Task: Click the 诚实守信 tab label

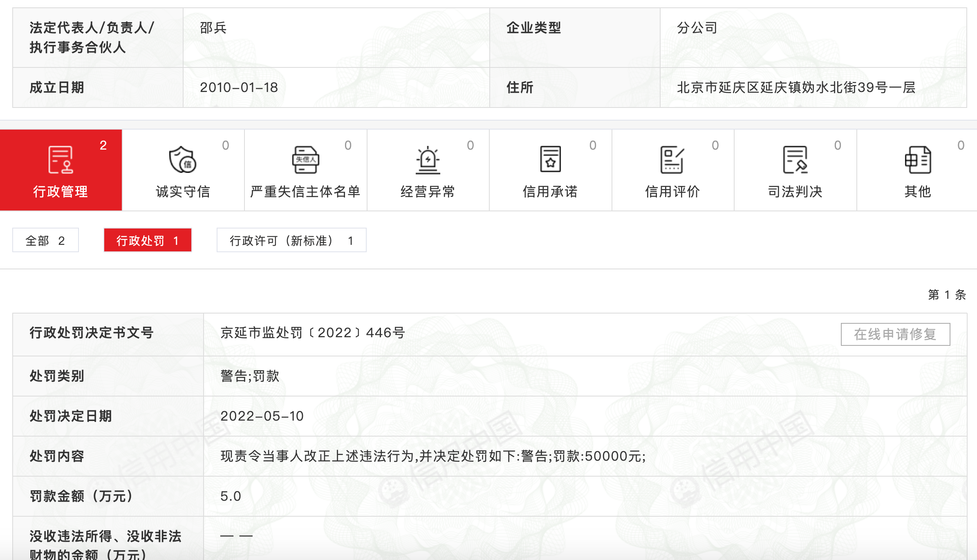Action: [183, 191]
